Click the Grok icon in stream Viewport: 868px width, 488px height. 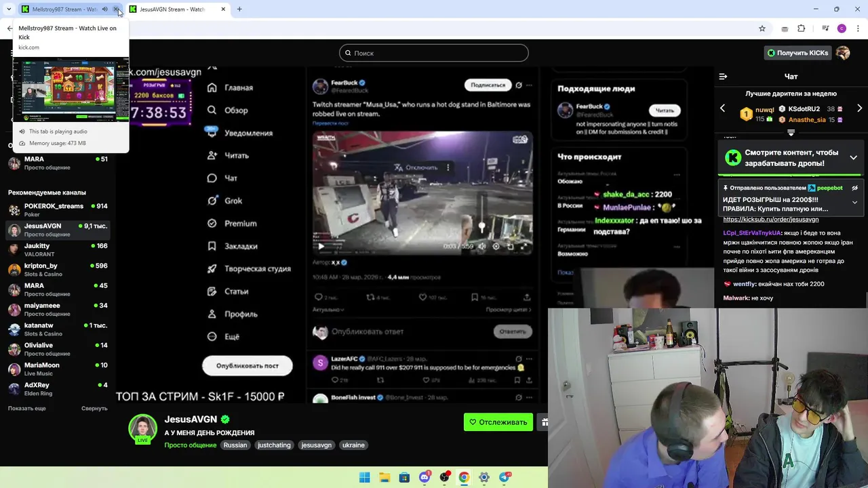(212, 201)
